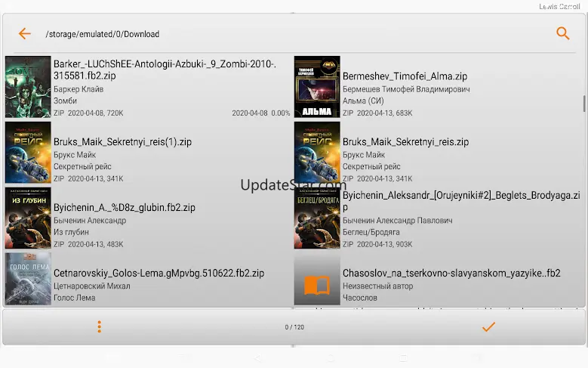Viewport: 588px width, 368px height.
Task: Click author name Баркер Клайв
Action: 79,89
